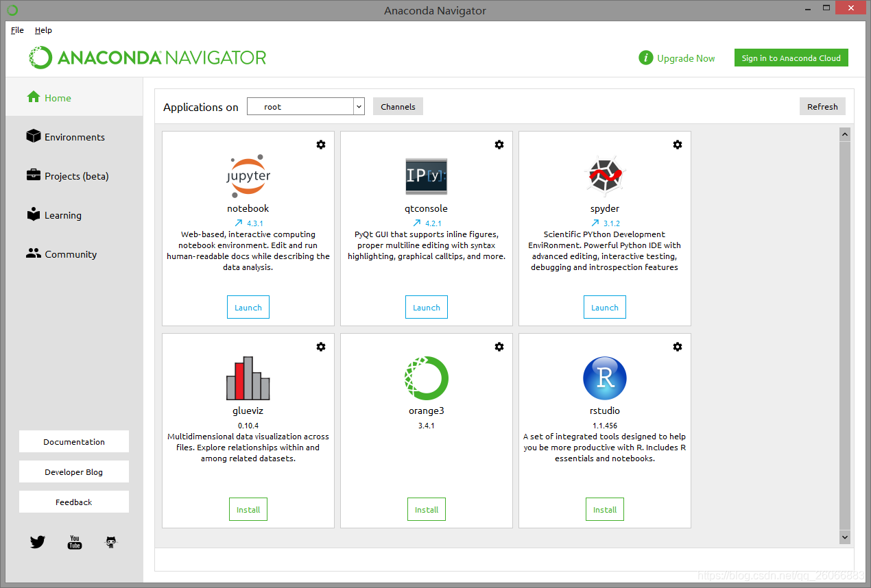Click scrollbar up arrow in applications pane
The width and height of the screenshot is (871, 588).
845,134
